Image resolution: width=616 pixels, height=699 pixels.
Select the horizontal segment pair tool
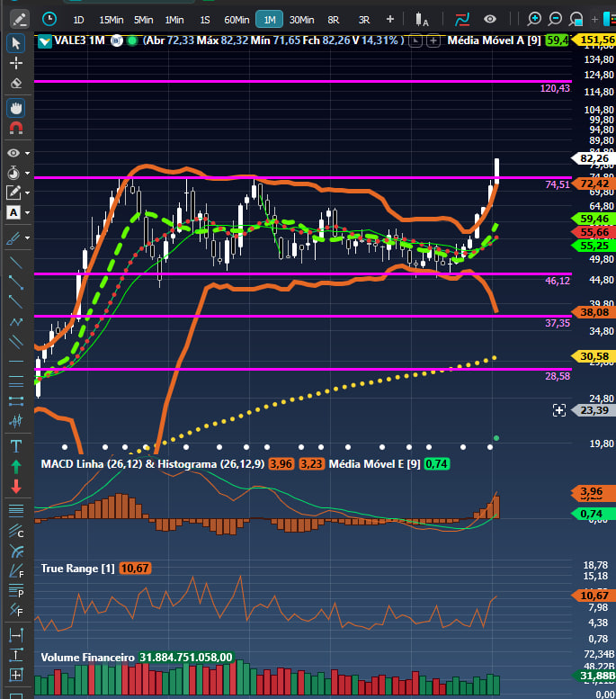point(16,401)
